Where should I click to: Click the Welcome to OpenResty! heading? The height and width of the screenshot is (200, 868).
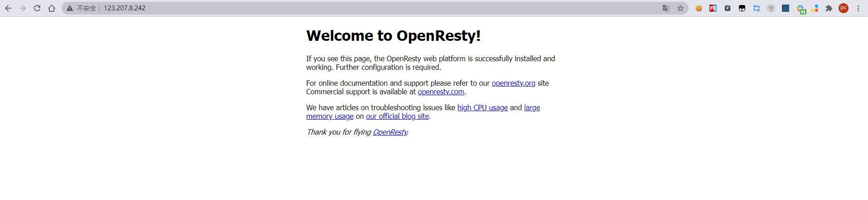(x=393, y=35)
